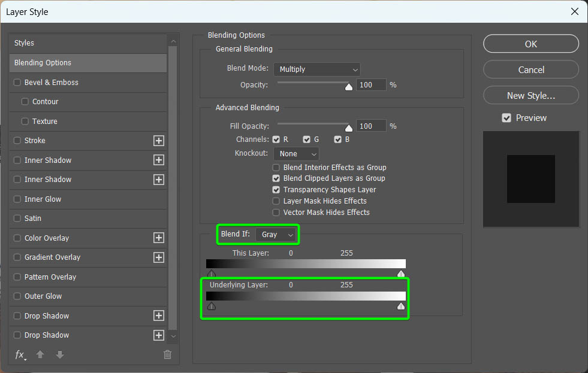Click the OK button

[531, 44]
